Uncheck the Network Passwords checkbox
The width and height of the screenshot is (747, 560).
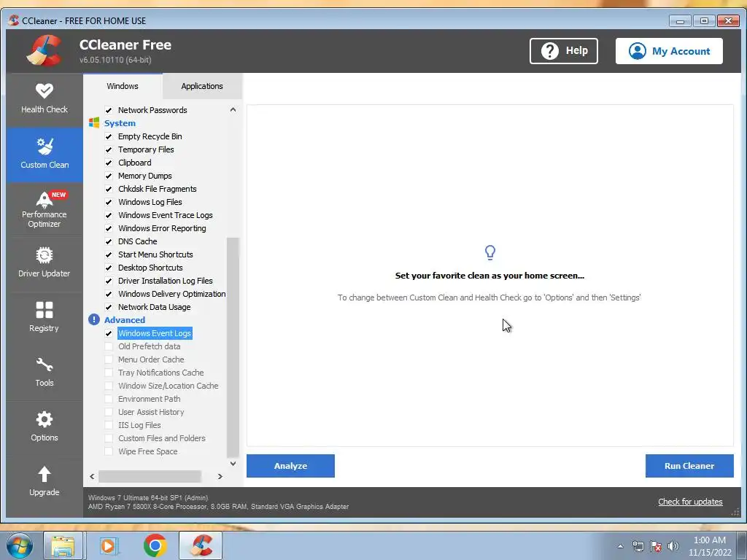click(x=109, y=110)
